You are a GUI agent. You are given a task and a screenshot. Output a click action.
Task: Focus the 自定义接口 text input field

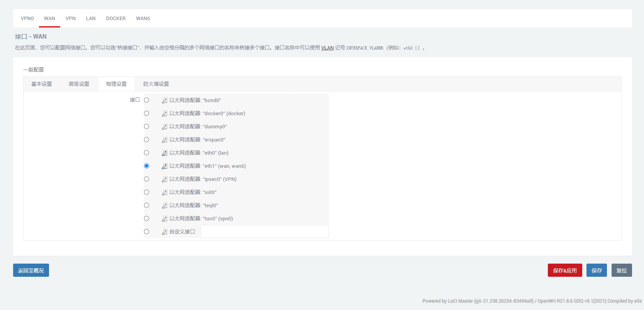(x=264, y=232)
